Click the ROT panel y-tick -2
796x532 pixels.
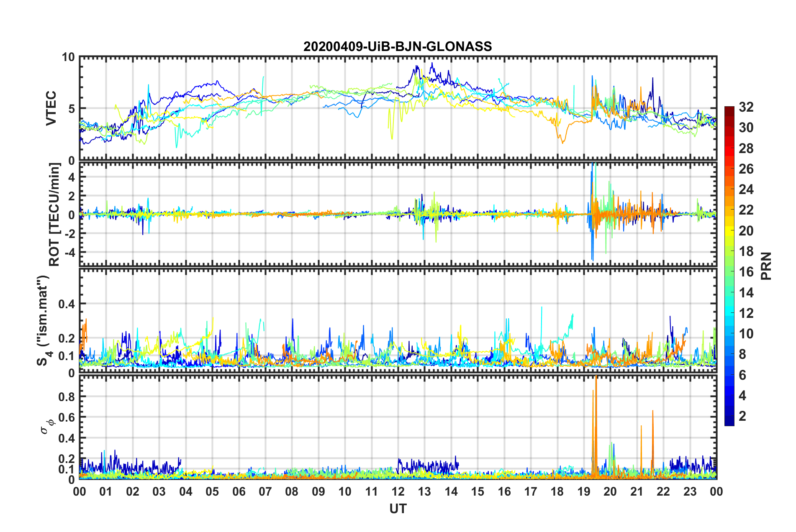70,233
